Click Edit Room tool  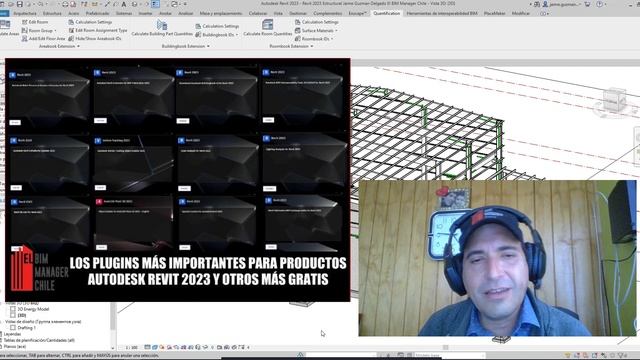(x=35, y=22)
